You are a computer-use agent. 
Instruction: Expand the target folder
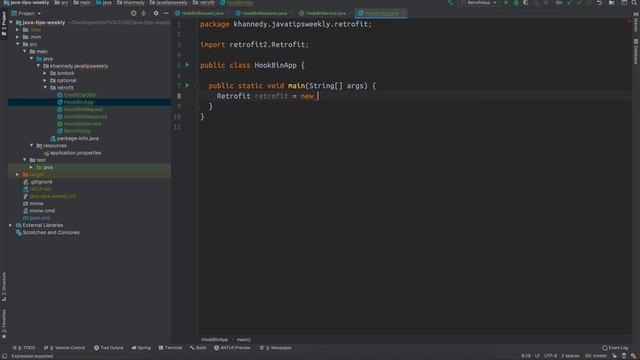(18, 175)
